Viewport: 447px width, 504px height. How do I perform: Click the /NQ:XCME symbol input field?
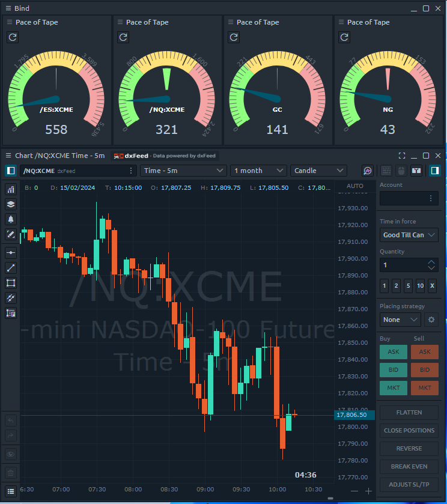click(72, 171)
